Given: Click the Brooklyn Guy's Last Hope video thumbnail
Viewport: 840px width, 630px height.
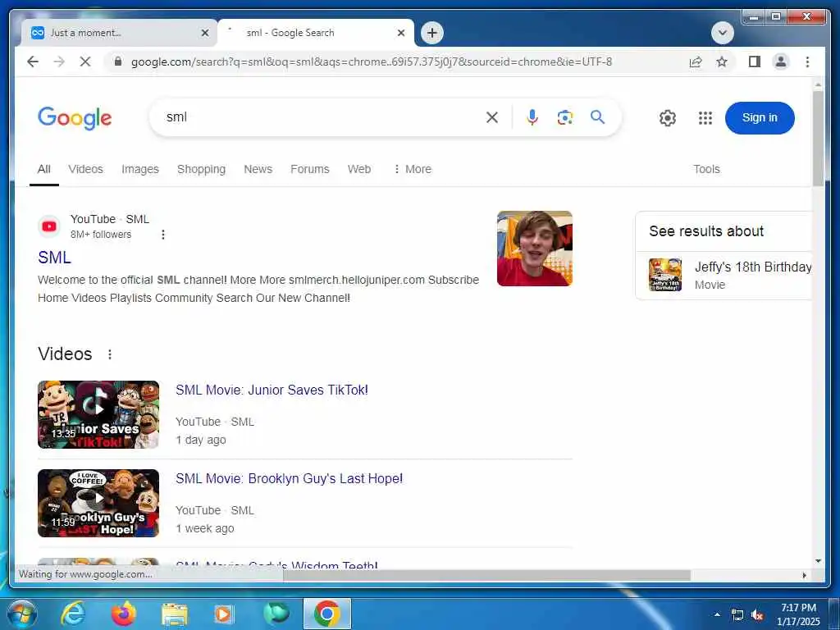Looking at the screenshot, I should click(x=98, y=503).
